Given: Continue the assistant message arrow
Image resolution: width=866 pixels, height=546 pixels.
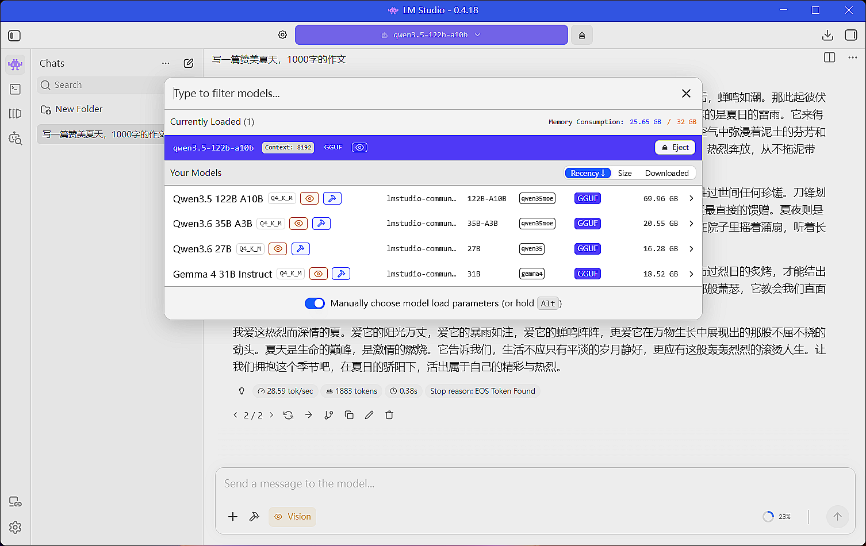Looking at the screenshot, I should (x=308, y=415).
